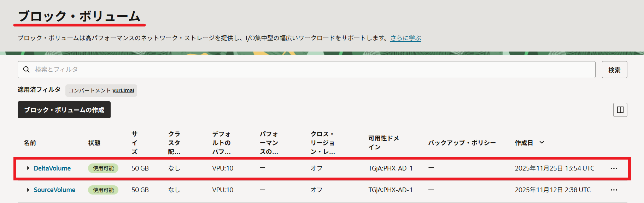Click the サイズ column header
644x203 pixels.
point(134,143)
